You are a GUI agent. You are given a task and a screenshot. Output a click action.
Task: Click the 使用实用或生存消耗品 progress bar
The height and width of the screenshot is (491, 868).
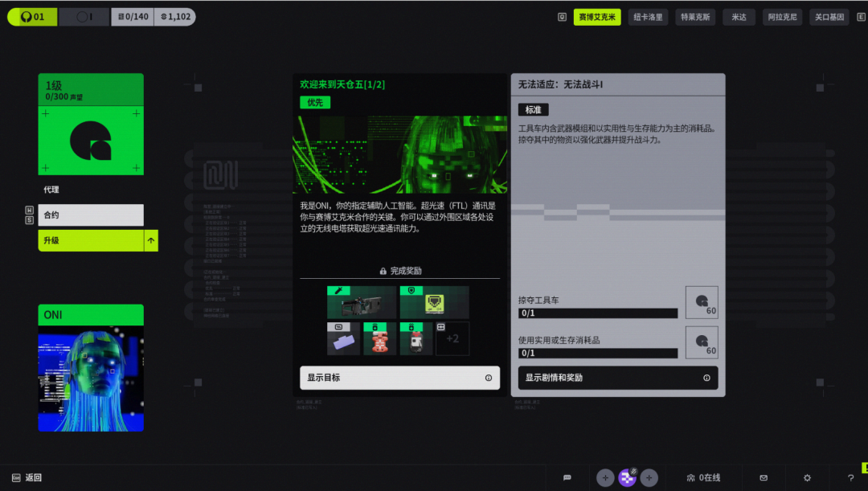coord(597,353)
